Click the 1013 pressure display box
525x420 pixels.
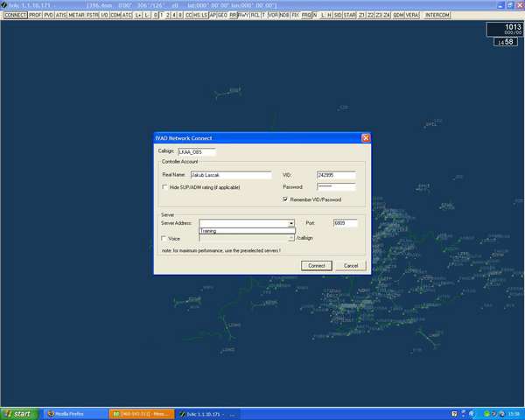tap(505, 29)
